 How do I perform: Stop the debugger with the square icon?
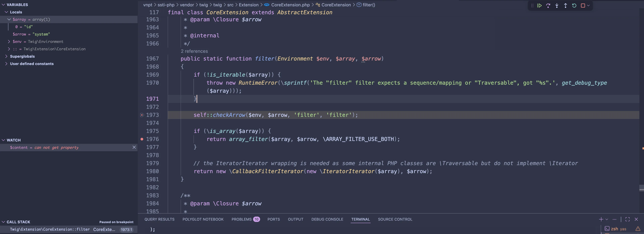pyautogui.click(x=583, y=6)
